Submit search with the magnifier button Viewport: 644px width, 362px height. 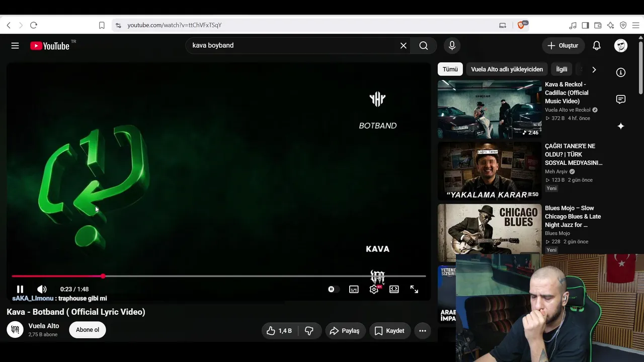tap(424, 46)
